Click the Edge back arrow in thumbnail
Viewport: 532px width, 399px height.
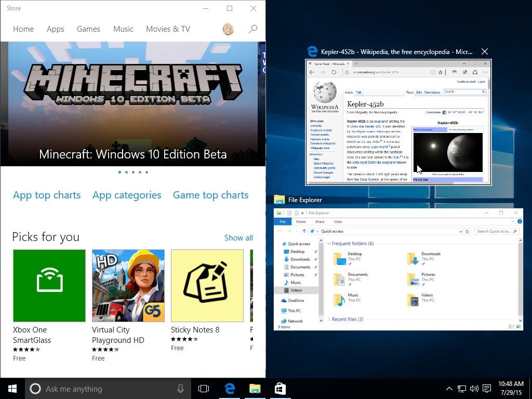pos(312,72)
